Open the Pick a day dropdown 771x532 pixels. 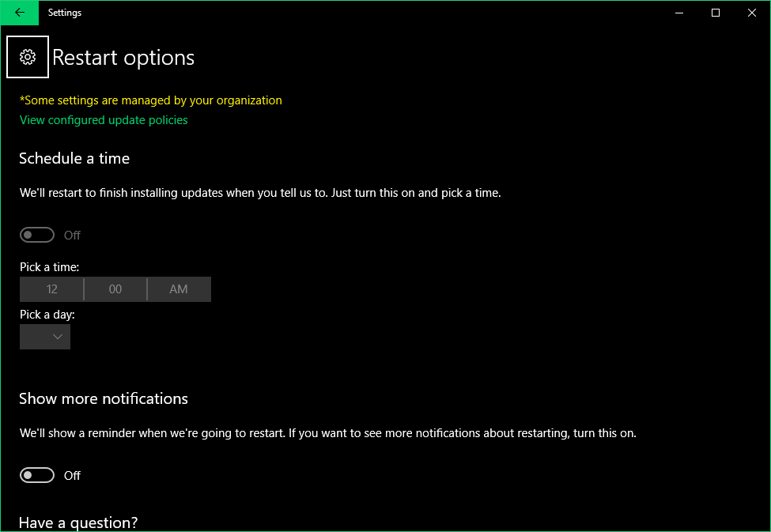tap(44, 336)
